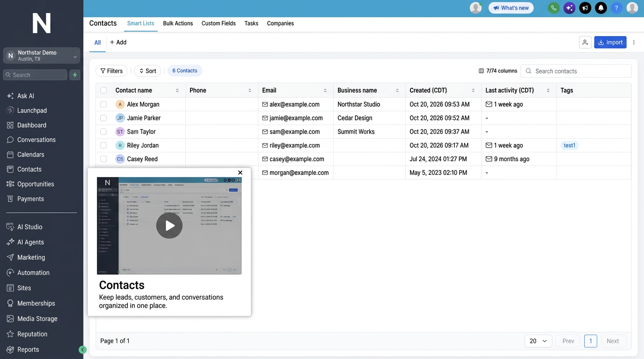Click the Sort button
This screenshot has width=644, height=359.
[147, 71]
